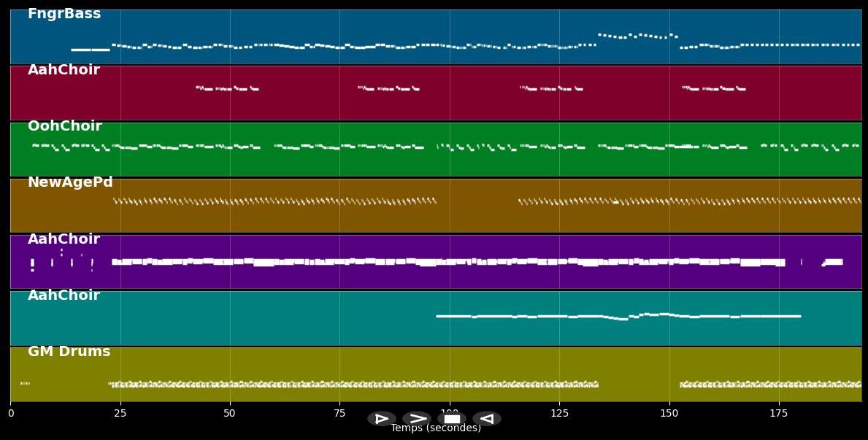
Task: Click the 50 seconds tick label
Action: pos(230,413)
